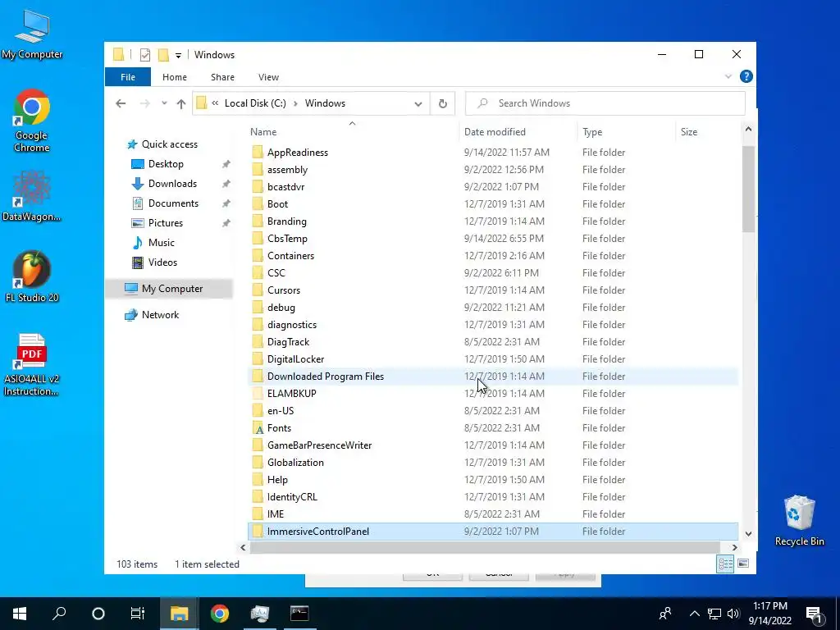Viewport: 840px width, 630px height.
Task: Refresh the Windows folder view
Action: tap(442, 103)
